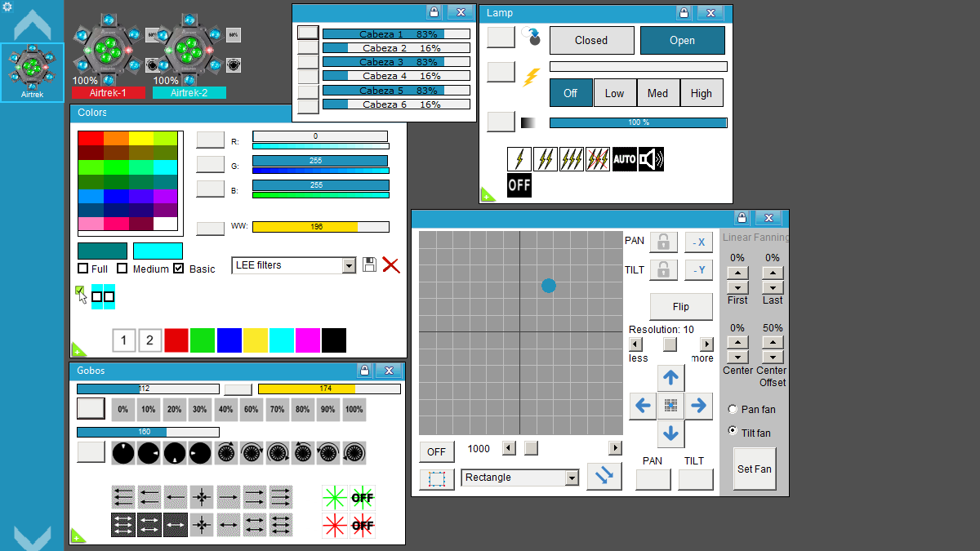The image size is (980, 551).
Task: Untick the Basic checkbox
Action: point(179,268)
